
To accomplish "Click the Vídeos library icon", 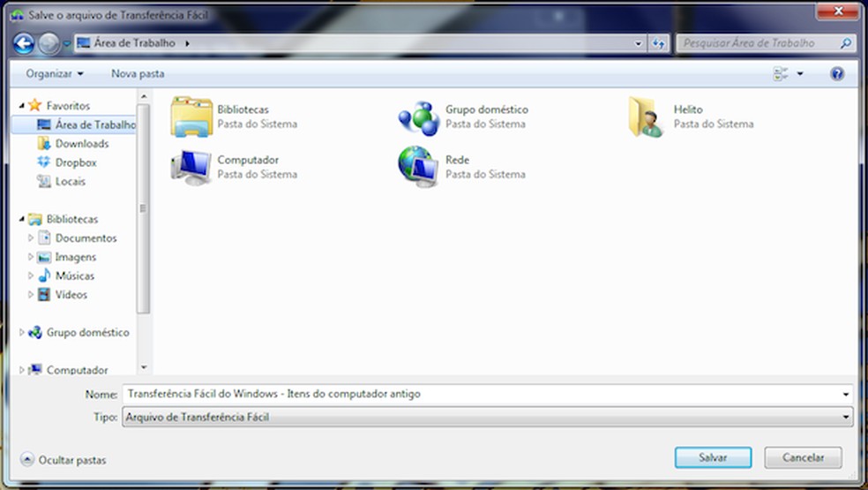I will pyautogui.click(x=44, y=294).
